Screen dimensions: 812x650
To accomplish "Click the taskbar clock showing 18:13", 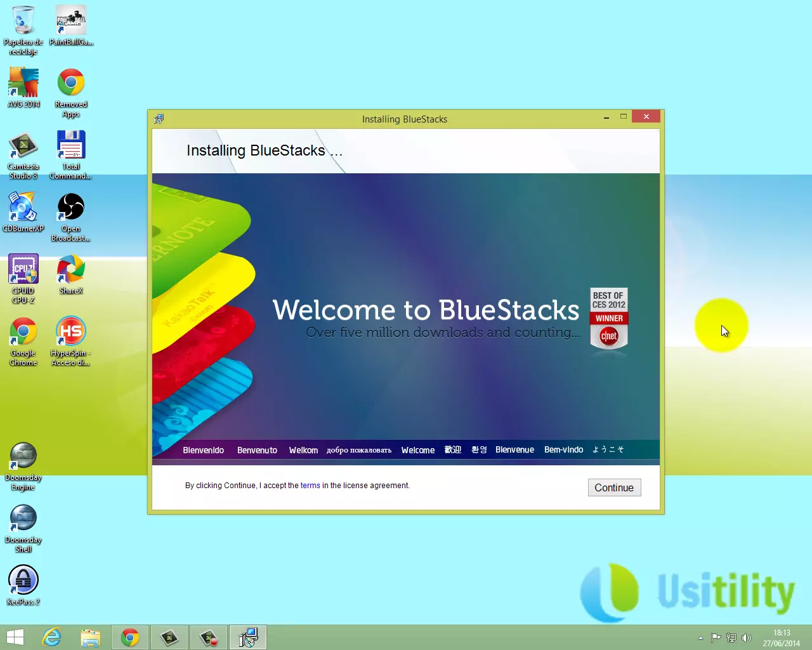I will pyautogui.click(x=782, y=638).
